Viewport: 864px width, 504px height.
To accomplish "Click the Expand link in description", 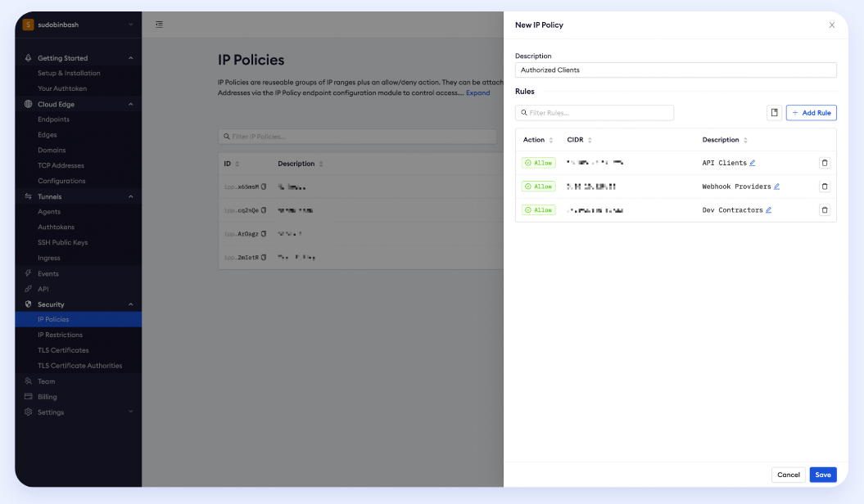I will click(477, 93).
